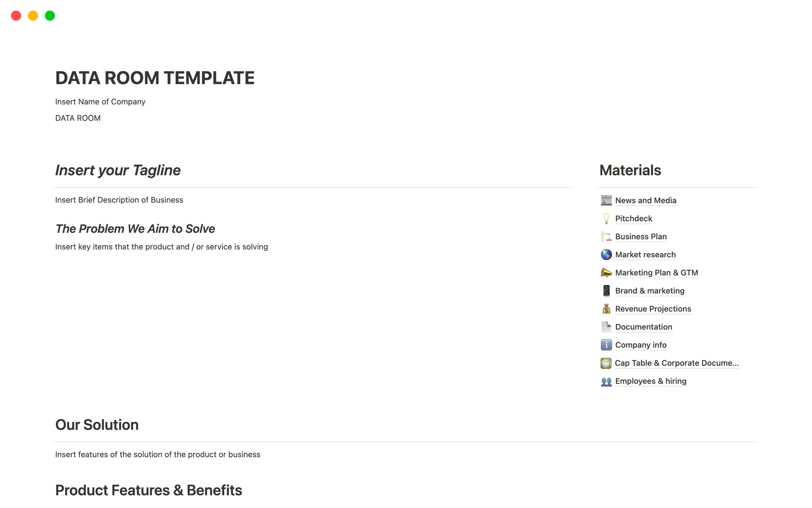Screen dimensions: 812x508
Task: Click the Insert Name of Company text
Action: pos(100,102)
